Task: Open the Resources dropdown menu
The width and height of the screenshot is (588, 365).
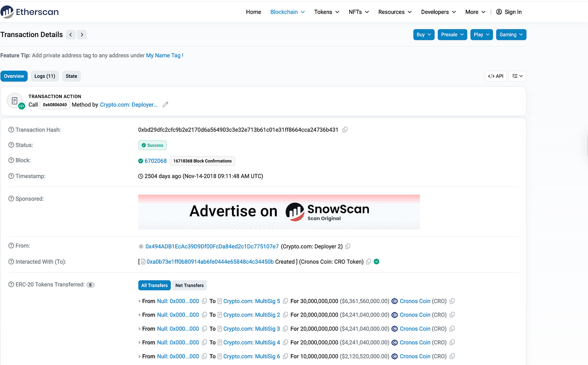Action: (x=395, y=12)
